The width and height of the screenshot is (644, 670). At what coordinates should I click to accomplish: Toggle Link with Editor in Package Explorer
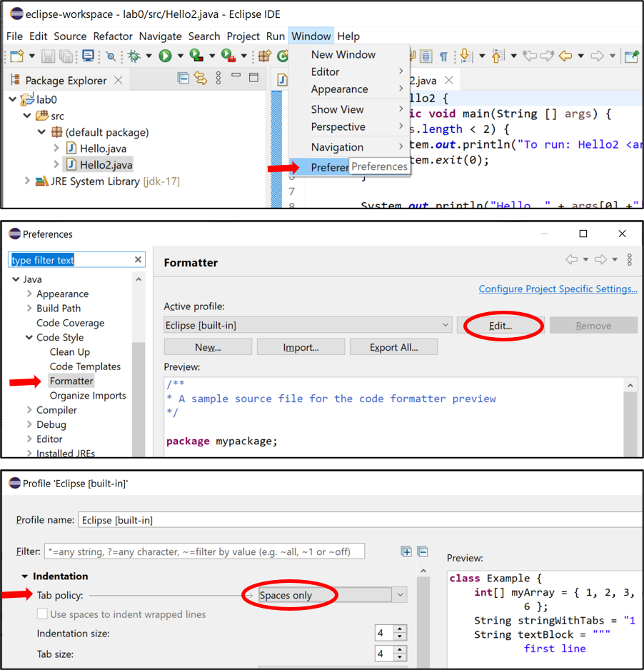(201, 78)
